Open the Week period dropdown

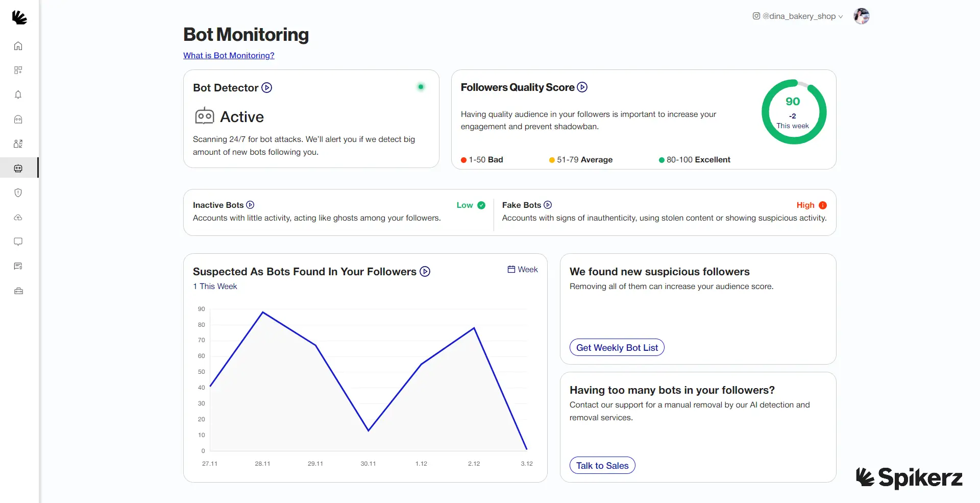522,269
